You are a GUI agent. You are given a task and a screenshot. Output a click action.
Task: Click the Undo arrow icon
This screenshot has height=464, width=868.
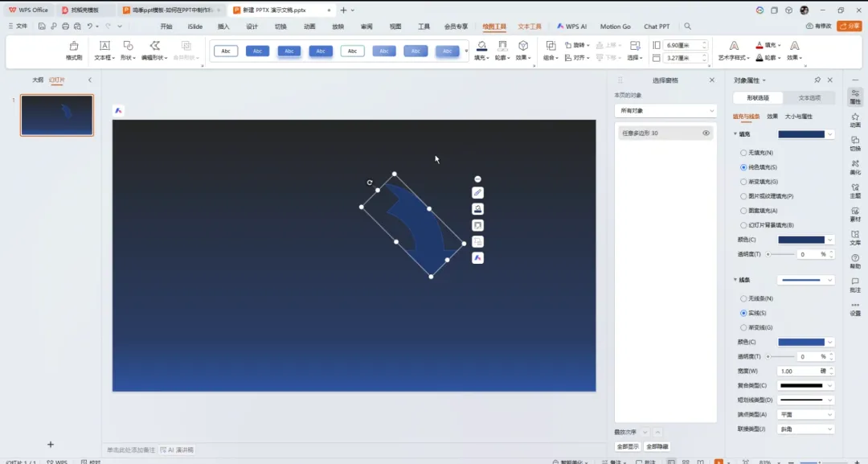coord(90,26)
